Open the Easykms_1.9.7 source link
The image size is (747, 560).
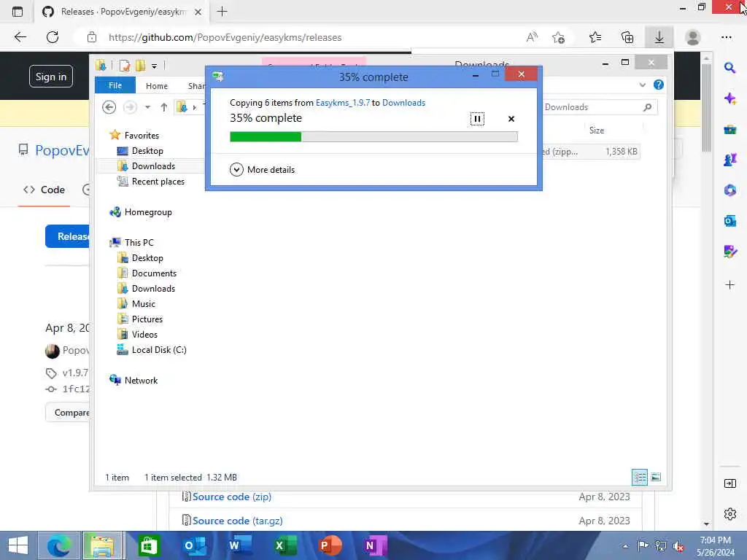(343, 102)
